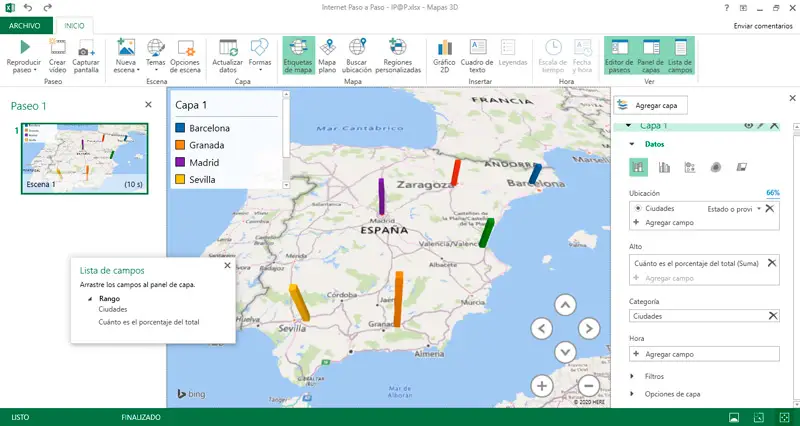Zoom in the map with plus button
The height and width of the screenshot is (426, 800).
541,386
